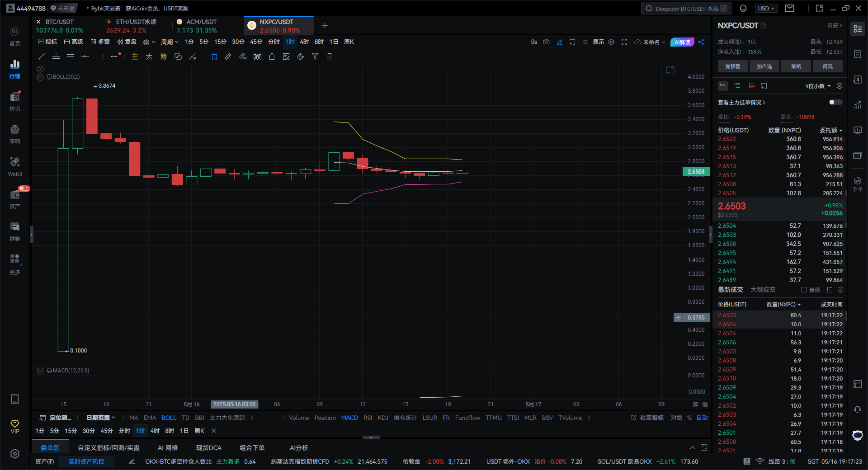
Task: Open the VIP membership page
Action: click(x=15, y=427)
